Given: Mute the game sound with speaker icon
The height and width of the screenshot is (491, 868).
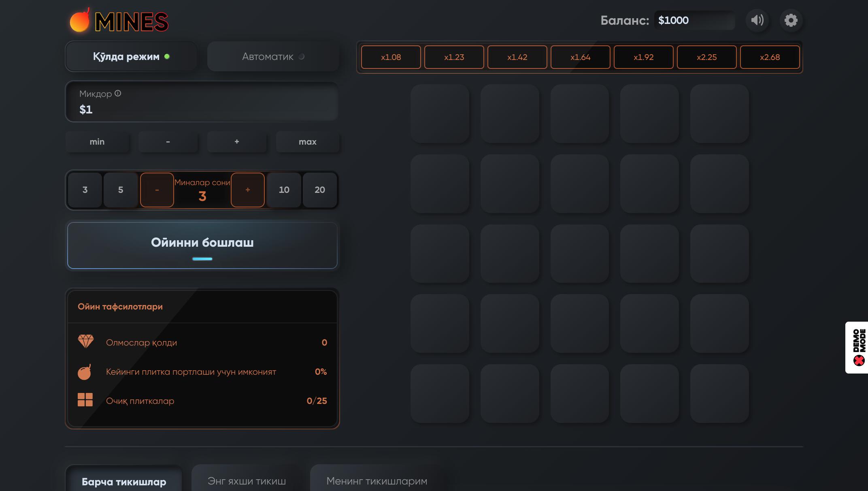Looking at the screenshot, I should (757, 20).
